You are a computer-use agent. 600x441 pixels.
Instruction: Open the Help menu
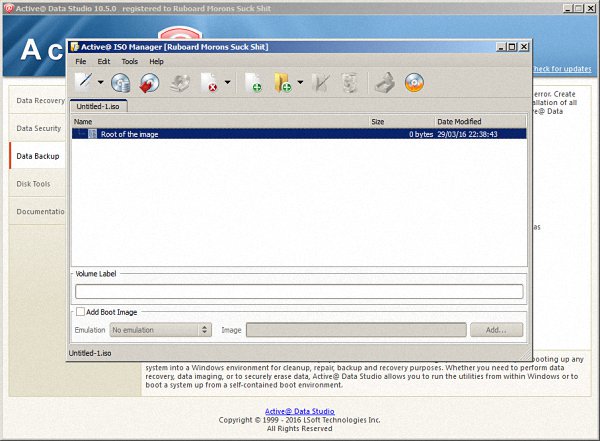pyautogui.click(x=156, y=62)
